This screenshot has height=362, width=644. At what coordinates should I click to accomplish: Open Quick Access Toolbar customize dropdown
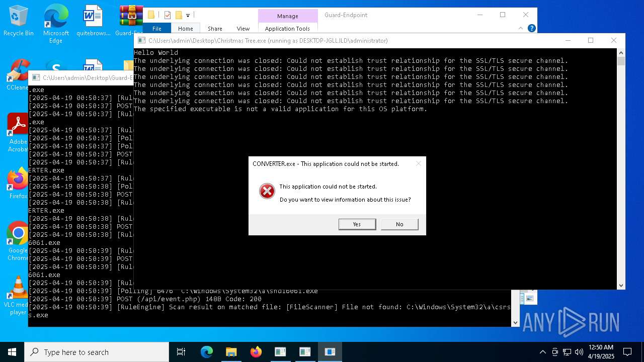click(x=188, y=16)
